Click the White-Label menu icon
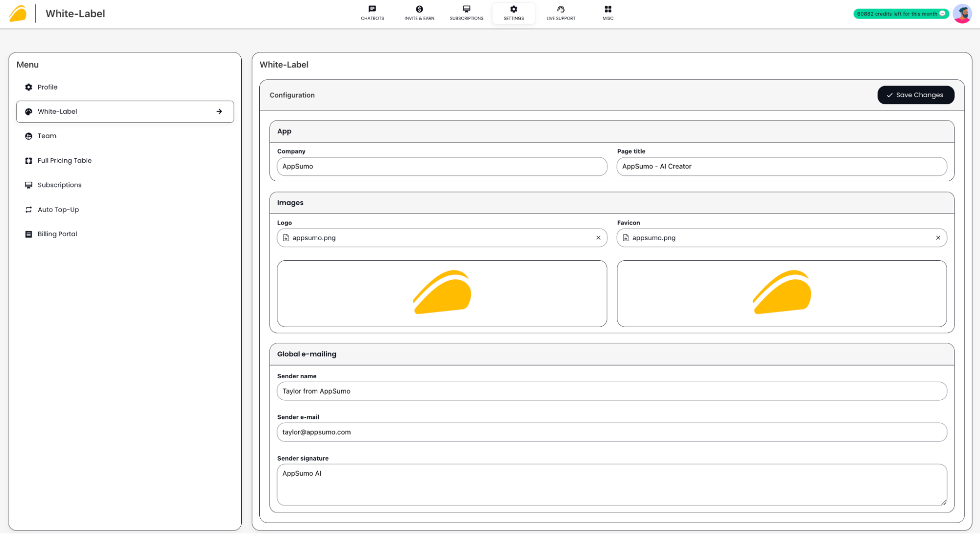Viewport: 980px width, 534px height. click(28, 111)
